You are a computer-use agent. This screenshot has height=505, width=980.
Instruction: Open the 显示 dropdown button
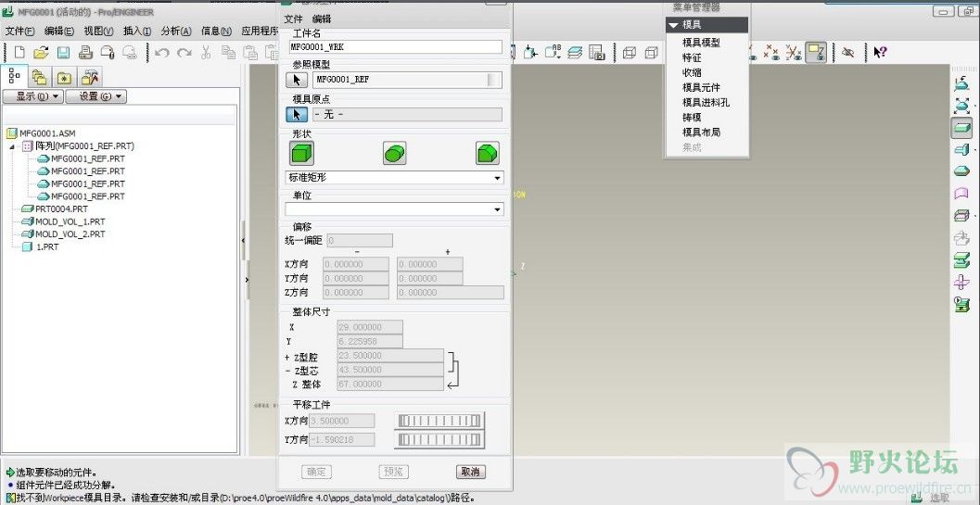[x=32, y=96]
